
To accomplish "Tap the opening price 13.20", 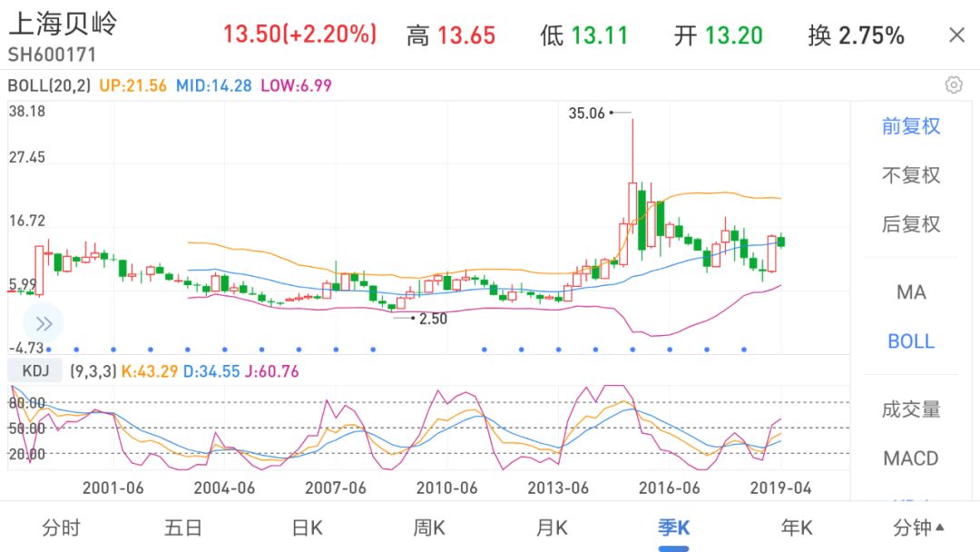I will (x=734, y=35).
